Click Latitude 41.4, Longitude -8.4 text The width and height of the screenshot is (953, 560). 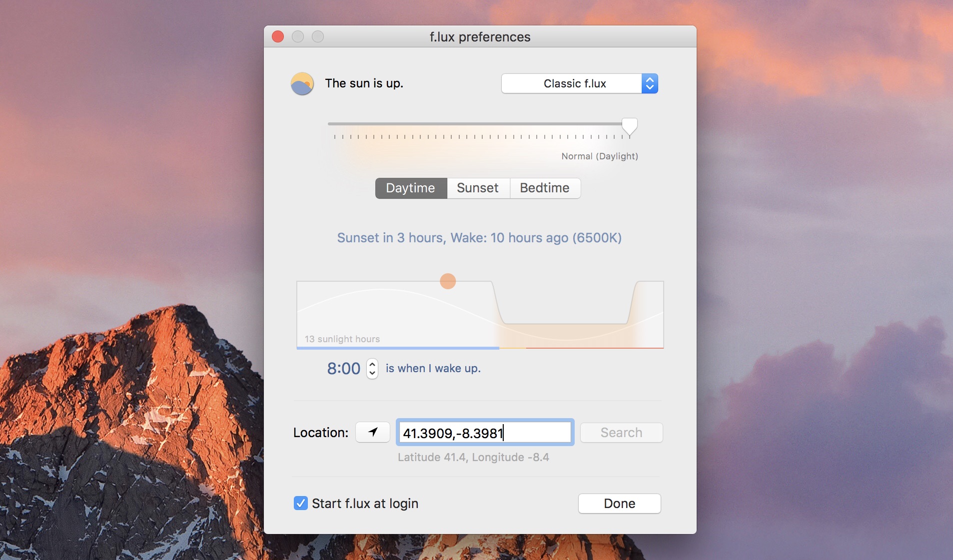(x=473, y=458)
